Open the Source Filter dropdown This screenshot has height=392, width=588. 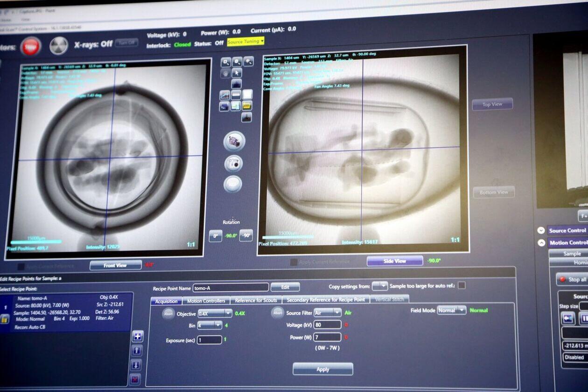pyautogui.click(x=327, y=312)
